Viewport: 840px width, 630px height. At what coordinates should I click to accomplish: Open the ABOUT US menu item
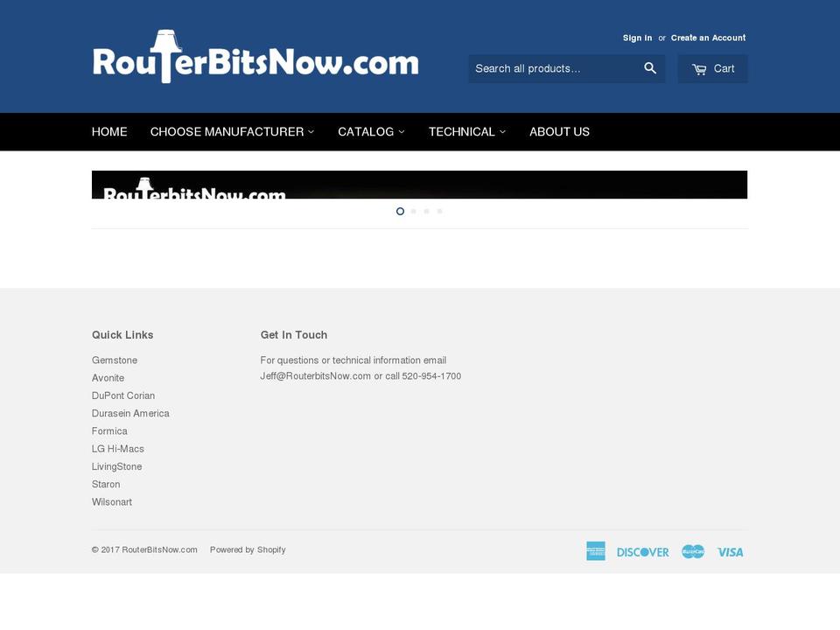[x=559, y=131]
